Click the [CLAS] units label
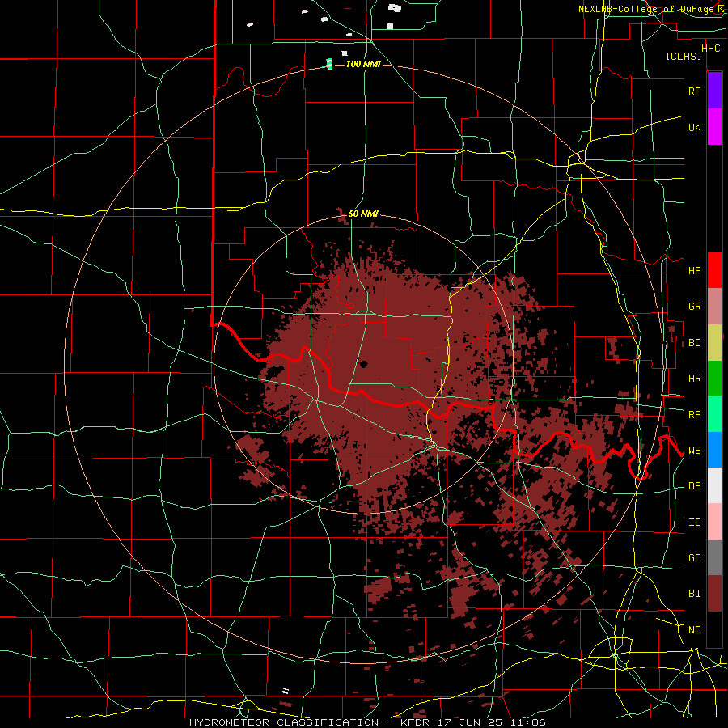Screen dimensions: 728x728 (684, 57)
